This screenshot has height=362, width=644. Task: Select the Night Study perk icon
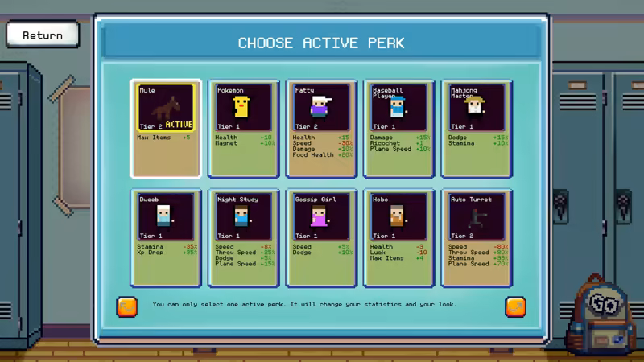coord(243,216)
